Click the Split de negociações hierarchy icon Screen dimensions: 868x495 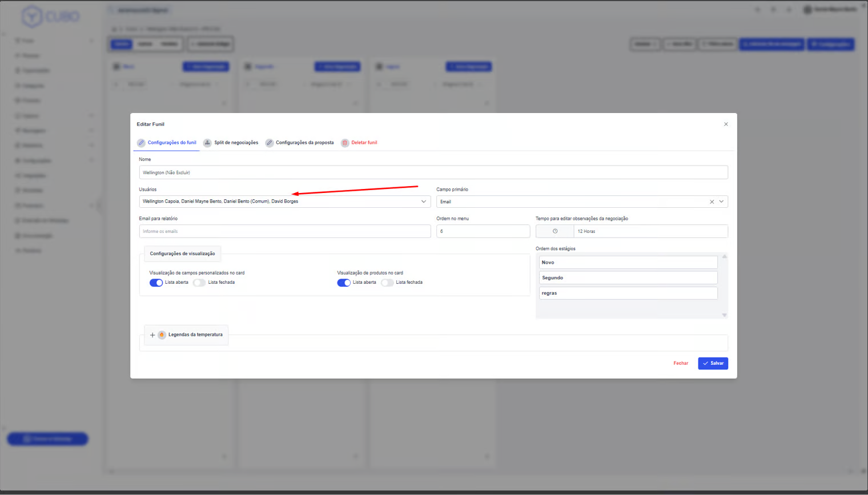click(207, 143)
